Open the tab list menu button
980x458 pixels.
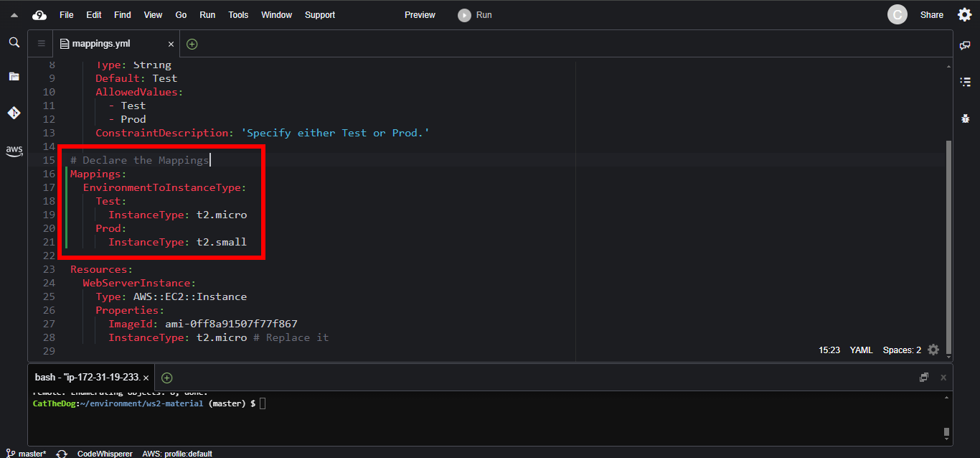(x=41, y=44)
